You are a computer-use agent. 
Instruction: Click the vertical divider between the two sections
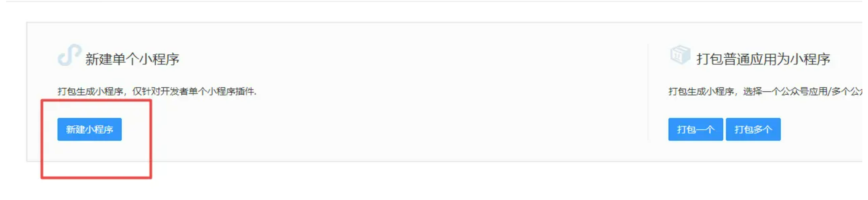tap(648, 92)
